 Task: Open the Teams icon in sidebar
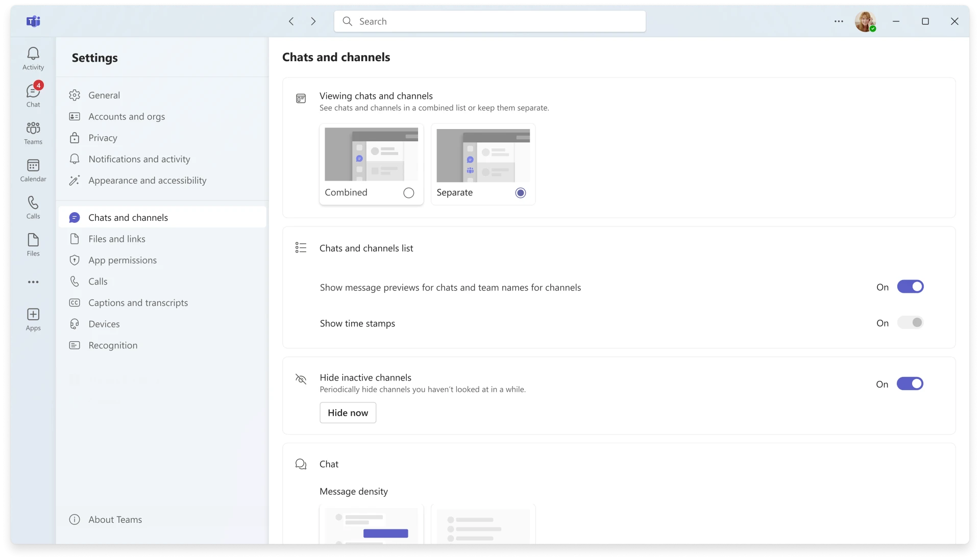pos(33,132)
